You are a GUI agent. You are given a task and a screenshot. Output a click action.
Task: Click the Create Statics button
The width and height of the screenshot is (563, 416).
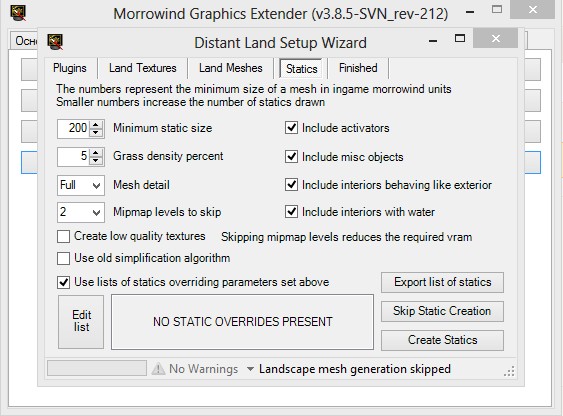pyautogui.click(x=442, y=340)
